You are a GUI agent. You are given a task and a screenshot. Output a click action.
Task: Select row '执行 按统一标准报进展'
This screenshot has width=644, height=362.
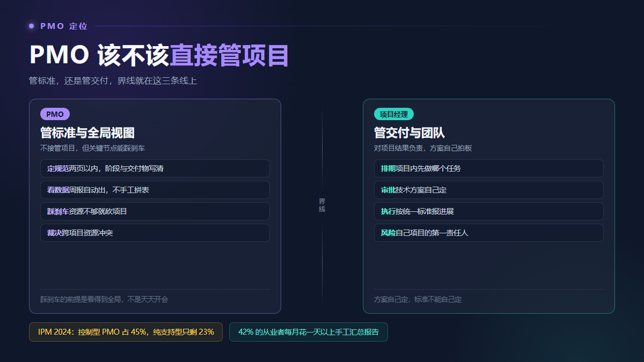point(489,211)
